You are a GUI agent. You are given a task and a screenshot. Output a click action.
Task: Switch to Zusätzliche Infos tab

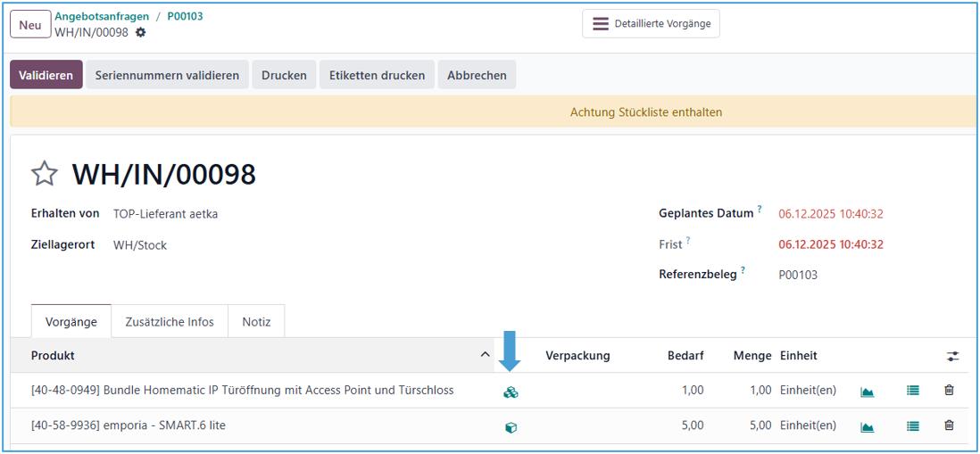[x=170, y=322]
